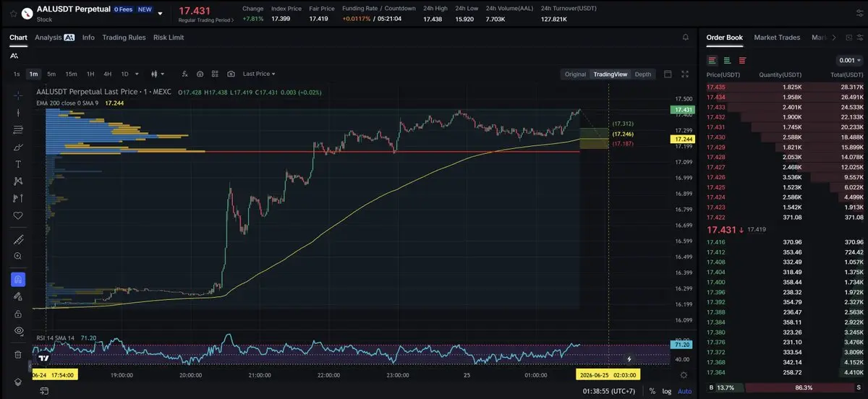Select the 15m timeframe button

71,74
